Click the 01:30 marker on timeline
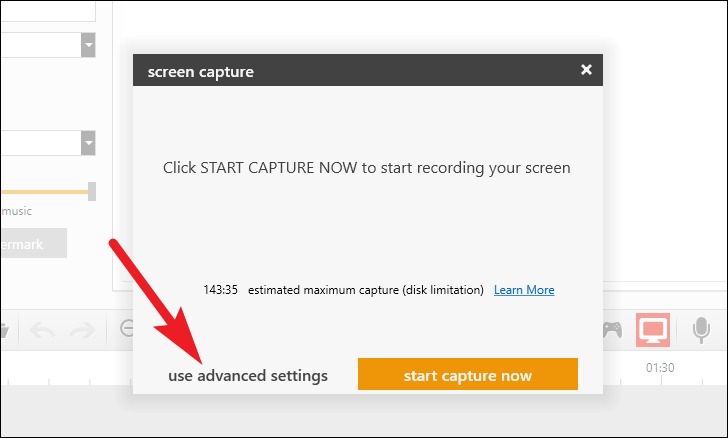Screen dimensions: 728x438 (660, 367)
